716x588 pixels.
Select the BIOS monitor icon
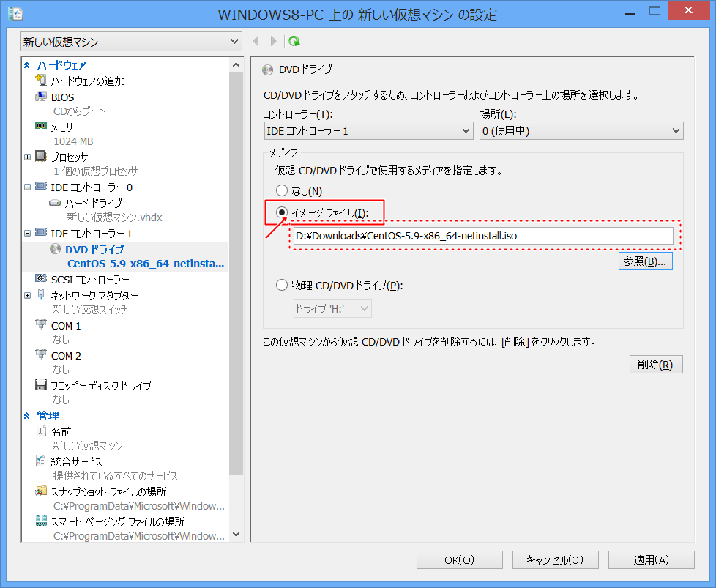[41, 97]
